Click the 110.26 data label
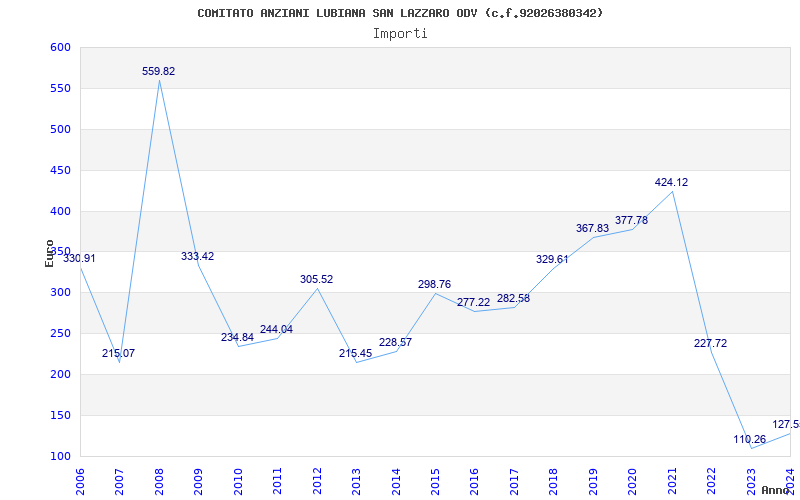800x500 pixels. tap(749, 439)
